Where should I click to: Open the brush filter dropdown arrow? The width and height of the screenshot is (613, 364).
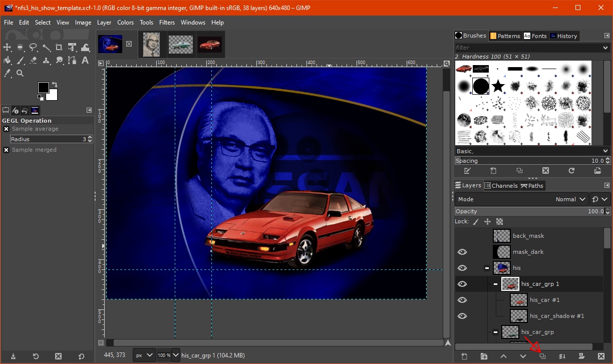[605, 48]
